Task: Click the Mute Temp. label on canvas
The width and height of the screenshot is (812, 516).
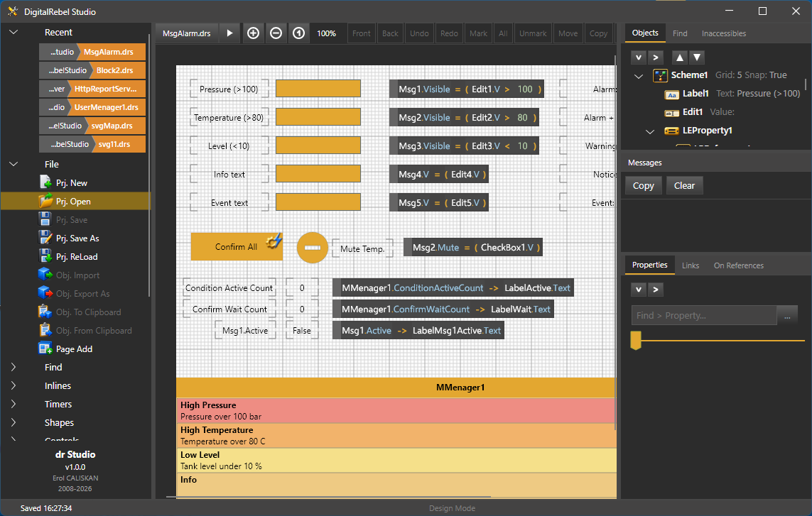Action: tap(362, 249)
